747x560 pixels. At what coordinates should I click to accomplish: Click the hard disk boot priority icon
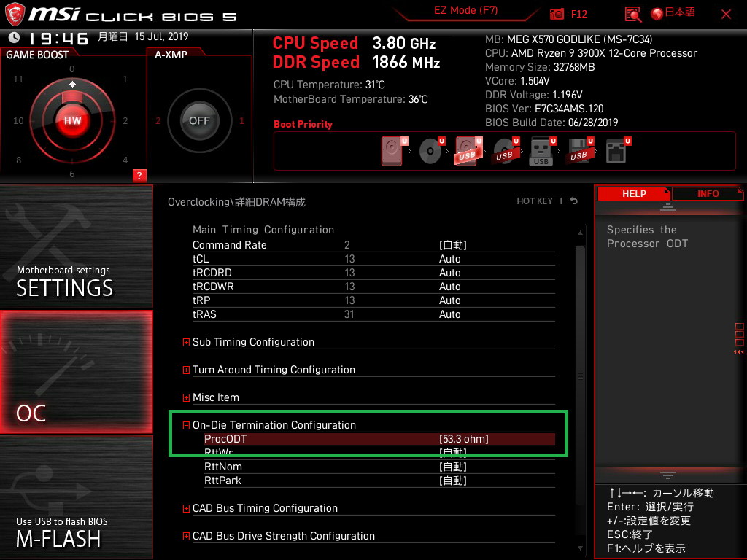392,151
